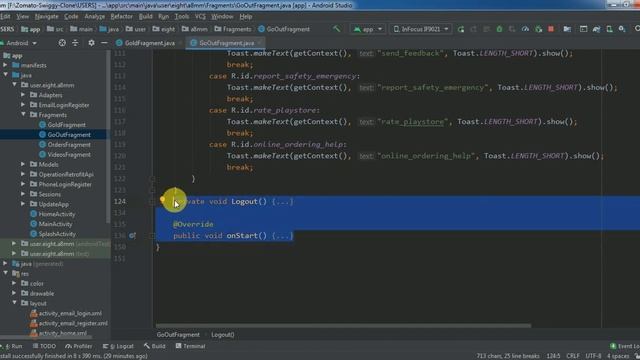
Task: Open the Build menu
Action: pos(145,16)
